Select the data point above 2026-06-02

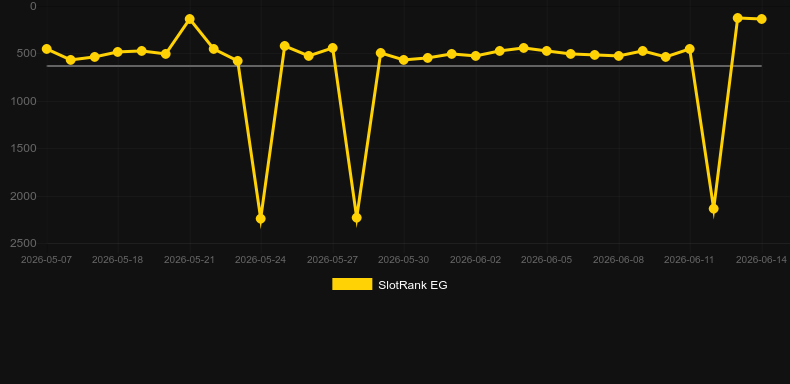(475, 56)
